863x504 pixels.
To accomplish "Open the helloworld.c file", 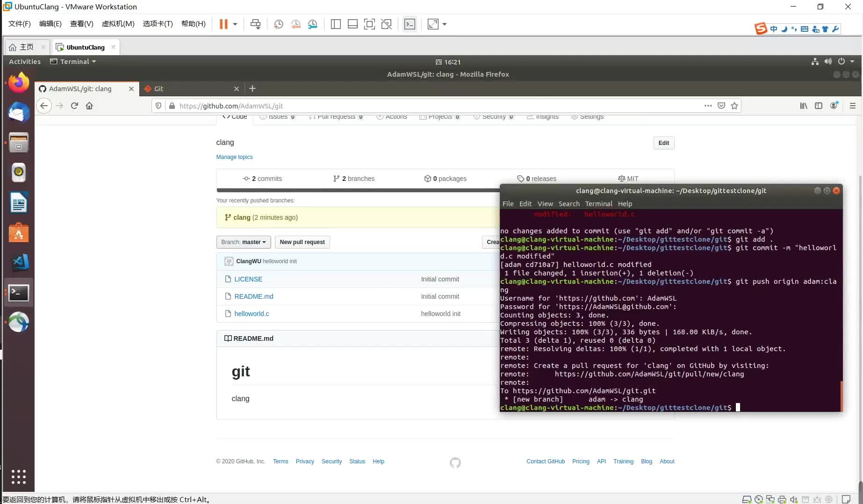I will pos(252,314).
